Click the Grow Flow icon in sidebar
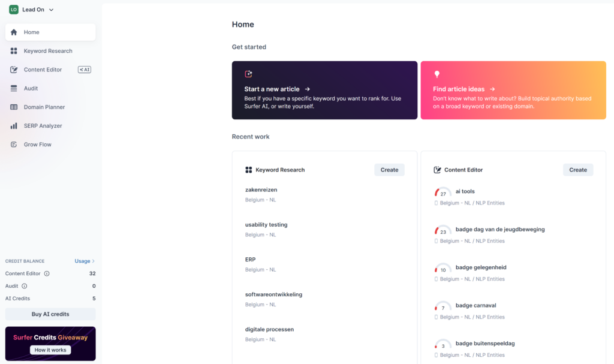614x364 pixels. pos(14,145)
